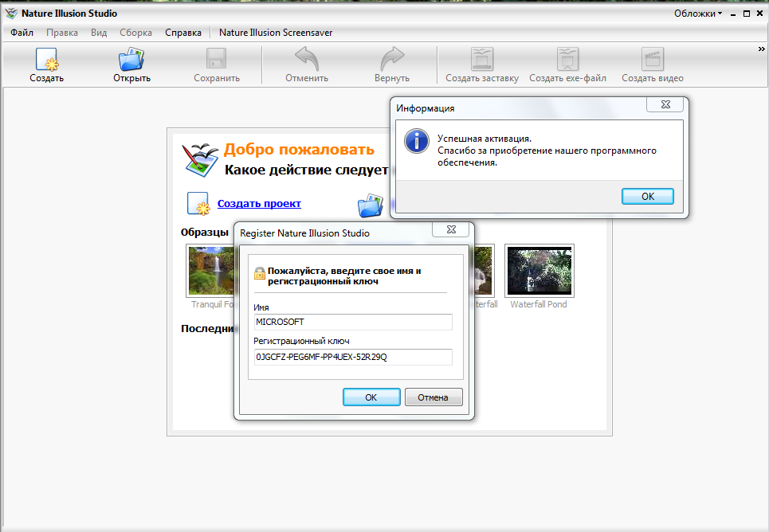Click the Waterfall Pond caption text
This screenshot has height=532, width=769.
539,304
